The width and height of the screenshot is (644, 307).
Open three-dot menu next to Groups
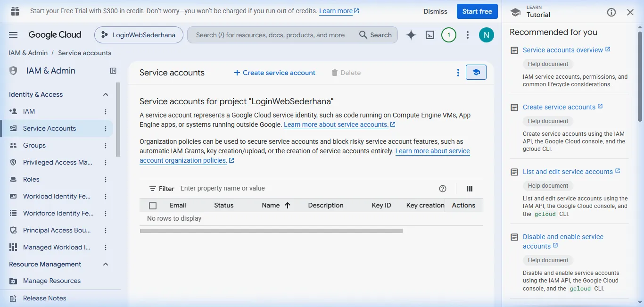click(106, 146)
